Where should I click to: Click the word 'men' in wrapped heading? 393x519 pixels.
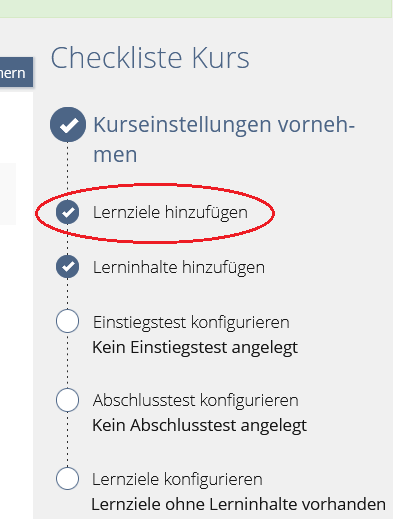tap(115, 155)
